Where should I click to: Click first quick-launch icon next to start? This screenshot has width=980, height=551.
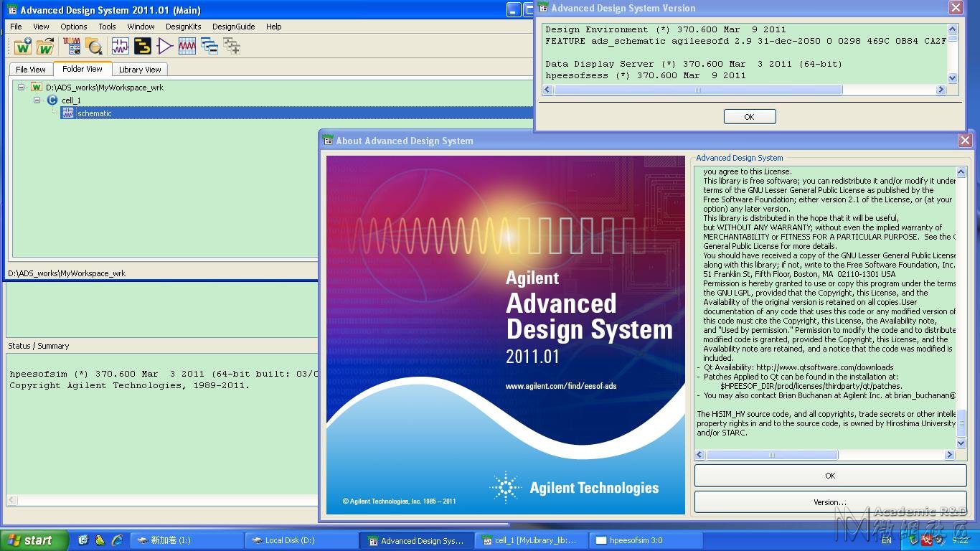point(83,540)
